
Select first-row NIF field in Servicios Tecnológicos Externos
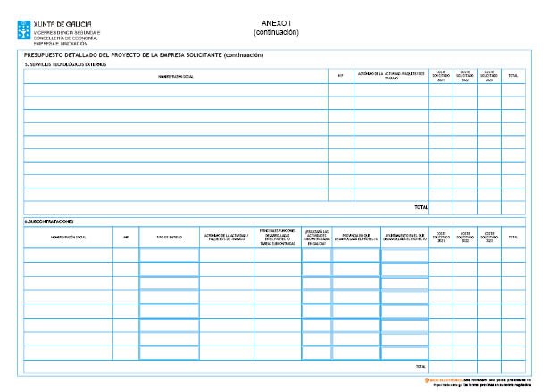click(340, 89)
